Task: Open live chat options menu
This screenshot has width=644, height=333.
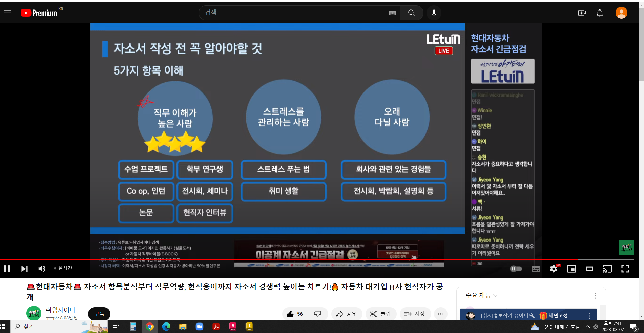Action: click(595, 296)
